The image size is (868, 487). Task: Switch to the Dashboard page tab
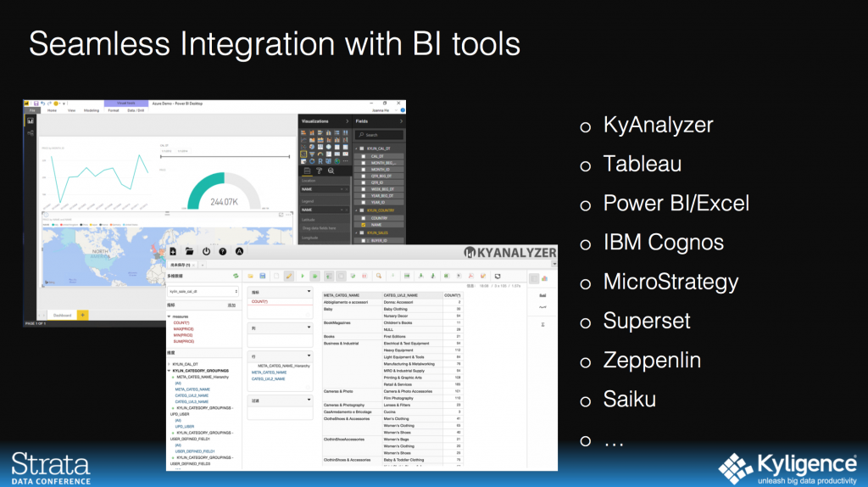[62, 315]
